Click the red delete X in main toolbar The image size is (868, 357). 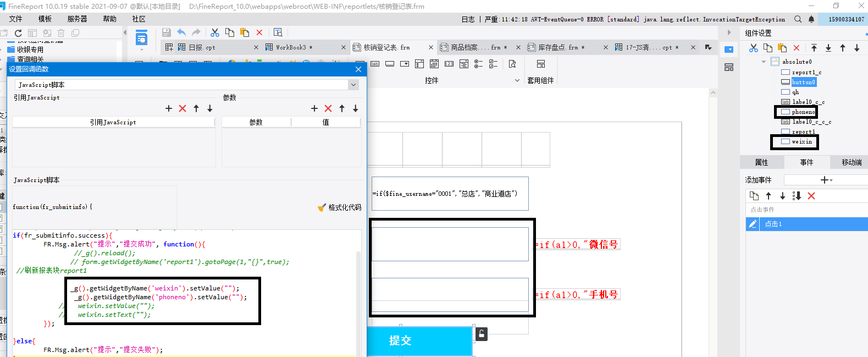pos(259,32)
